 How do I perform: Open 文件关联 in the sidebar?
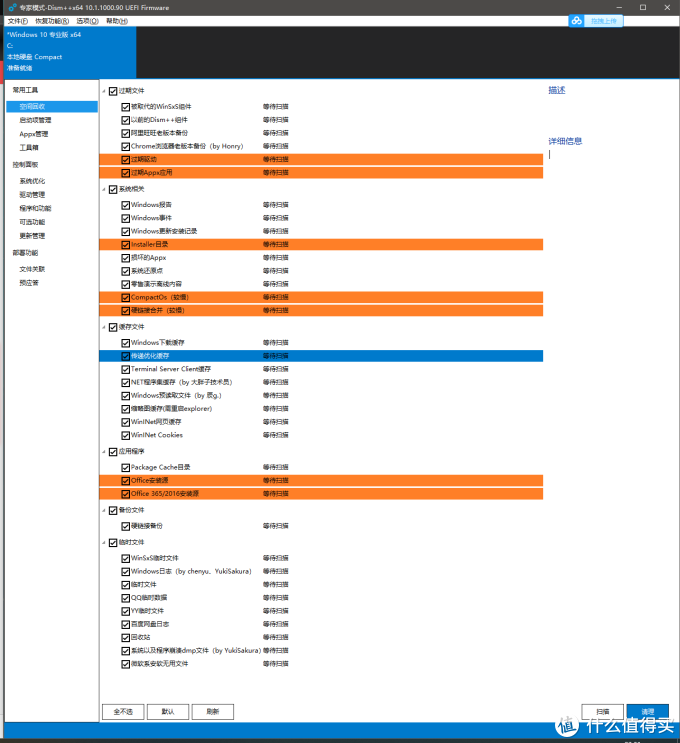(32, 269)
